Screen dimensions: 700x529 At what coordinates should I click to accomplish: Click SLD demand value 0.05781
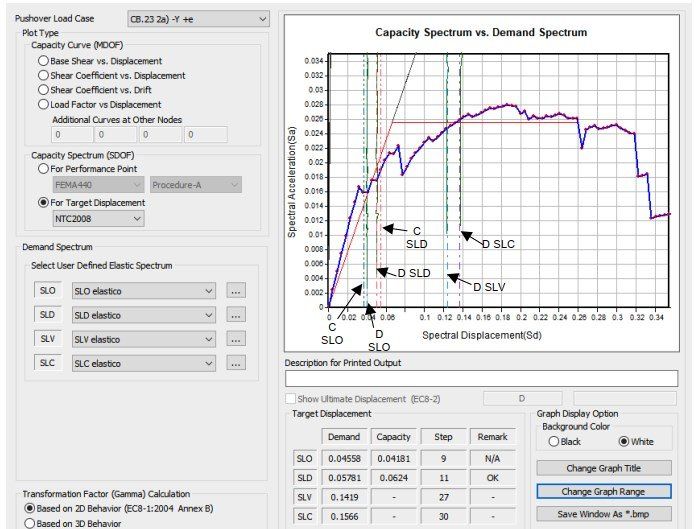pyautogui.click(x=344, y=478)
